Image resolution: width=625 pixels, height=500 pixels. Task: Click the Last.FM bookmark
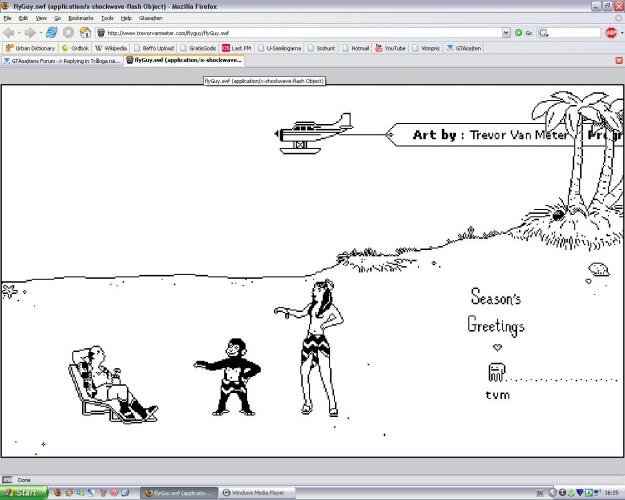(236, 47)
